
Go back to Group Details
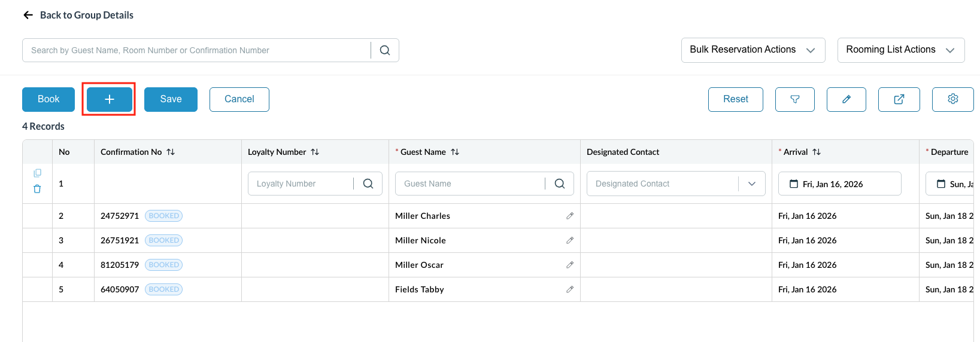78,15
